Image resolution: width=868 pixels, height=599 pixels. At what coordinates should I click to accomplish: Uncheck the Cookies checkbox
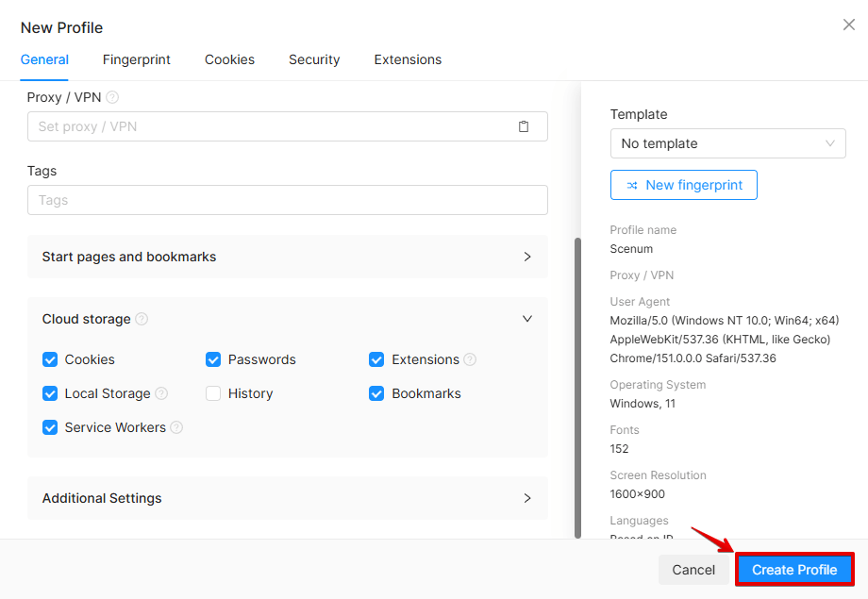[x=50, y=359]
